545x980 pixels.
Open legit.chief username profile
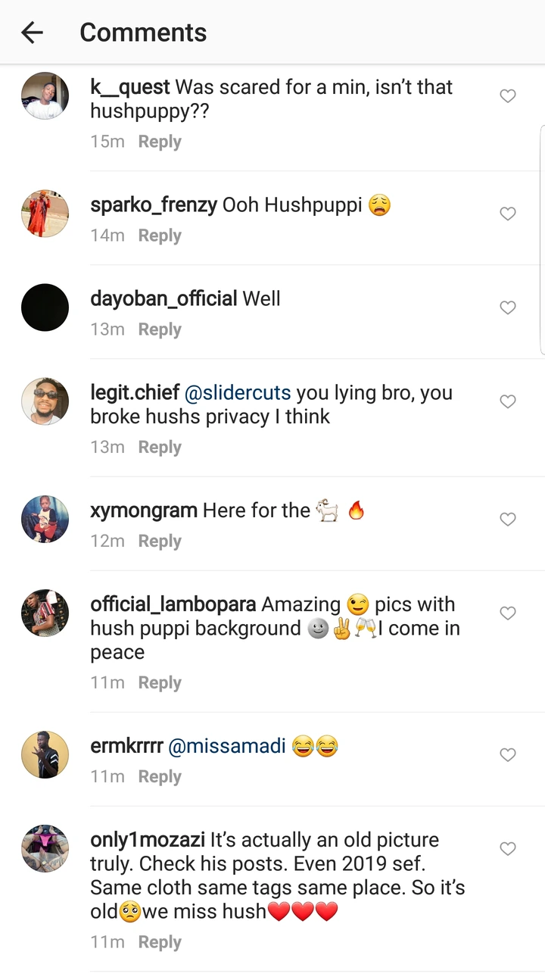pyautogui.click(x=135, y=393)
